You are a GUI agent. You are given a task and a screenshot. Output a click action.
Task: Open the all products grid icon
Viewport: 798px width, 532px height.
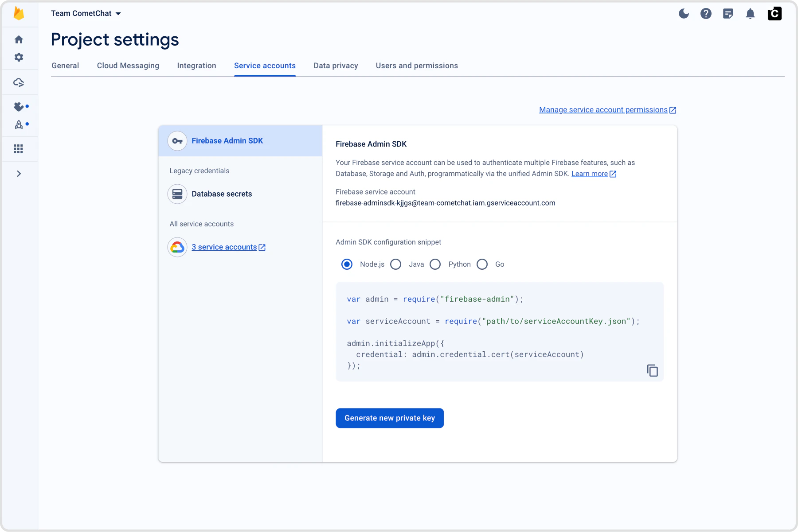pos(19,149)
